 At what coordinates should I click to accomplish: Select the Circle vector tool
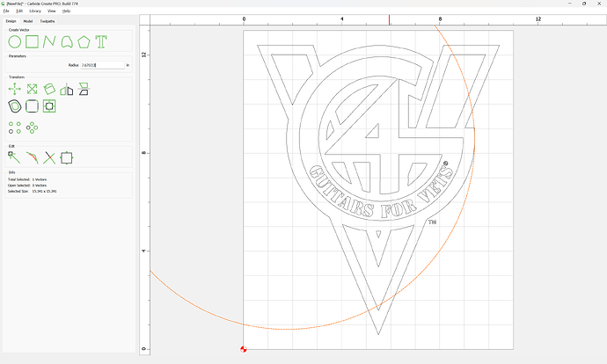coord(15,42)
